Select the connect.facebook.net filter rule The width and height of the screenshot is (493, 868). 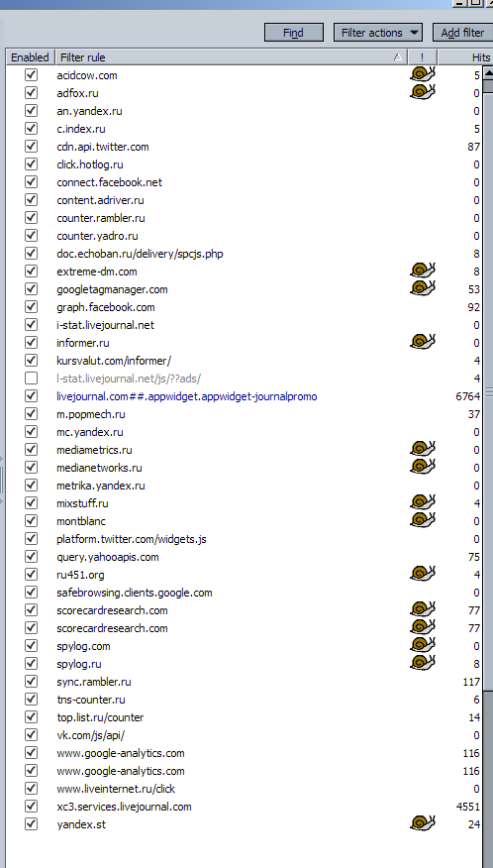(109, 182)
